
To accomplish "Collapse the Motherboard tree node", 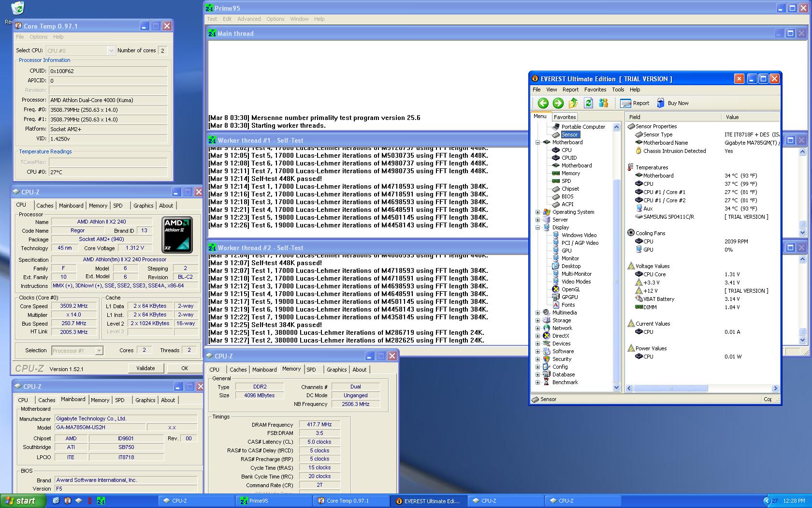I will click(x=537, y=142).
